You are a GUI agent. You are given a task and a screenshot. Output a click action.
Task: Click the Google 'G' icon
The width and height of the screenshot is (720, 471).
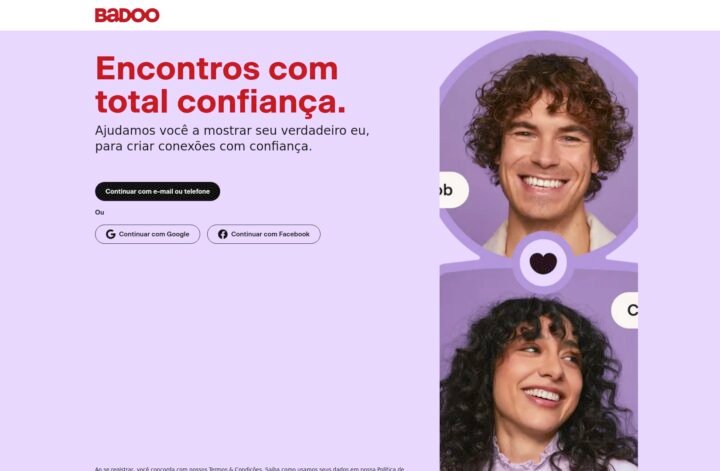(111, 234)
